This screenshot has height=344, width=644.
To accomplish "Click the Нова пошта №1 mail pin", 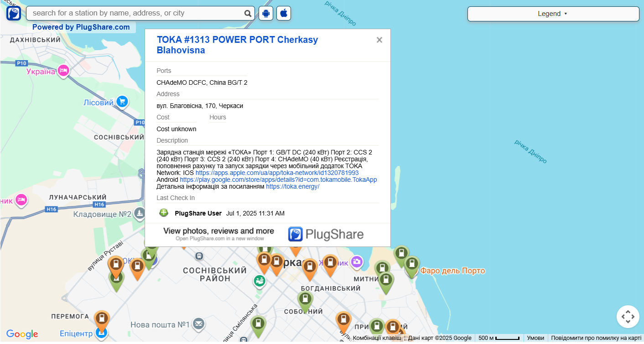I will pyautogui.click(x=198, y=324).
